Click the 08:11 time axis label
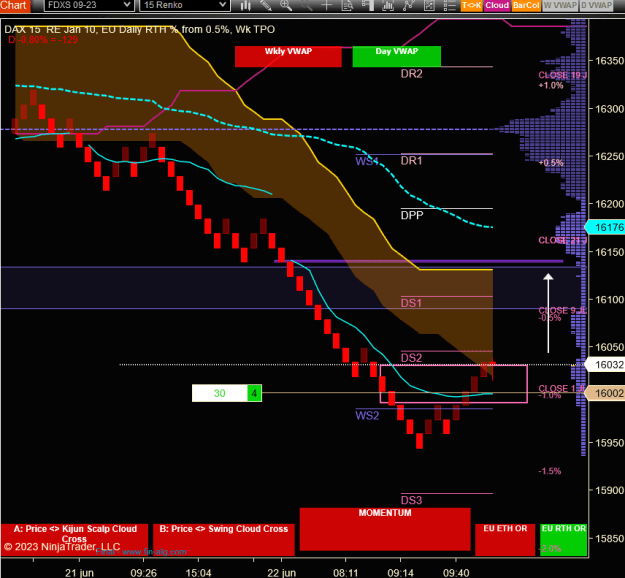The height and width of the screenshot is (578, 625). [346, 573]
